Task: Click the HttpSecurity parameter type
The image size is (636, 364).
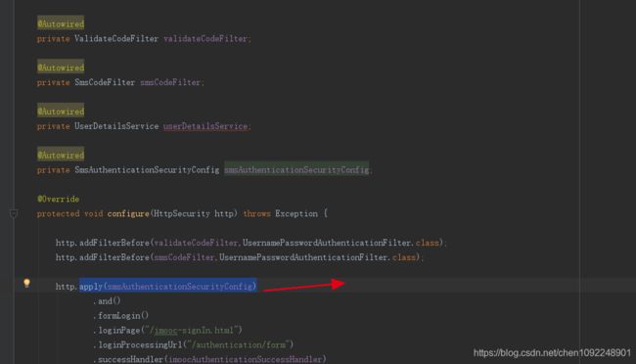Action: coord(182,214)
